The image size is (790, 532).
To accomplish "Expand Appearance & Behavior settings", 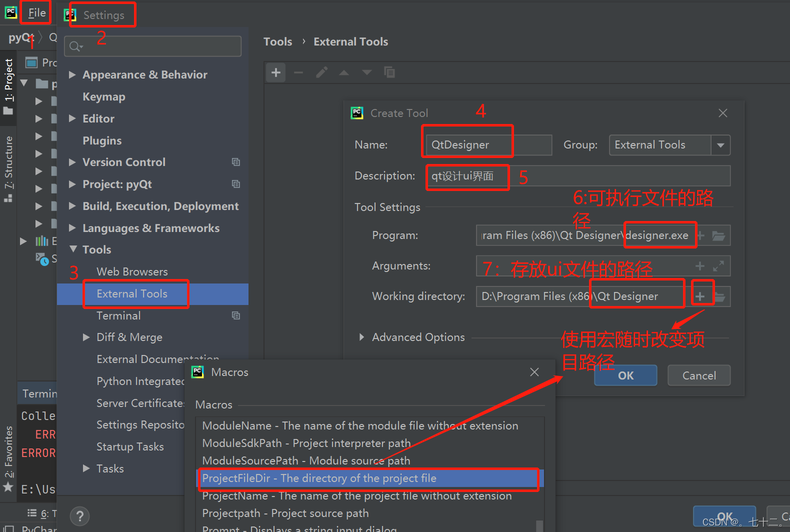I will tap(72, 74).
